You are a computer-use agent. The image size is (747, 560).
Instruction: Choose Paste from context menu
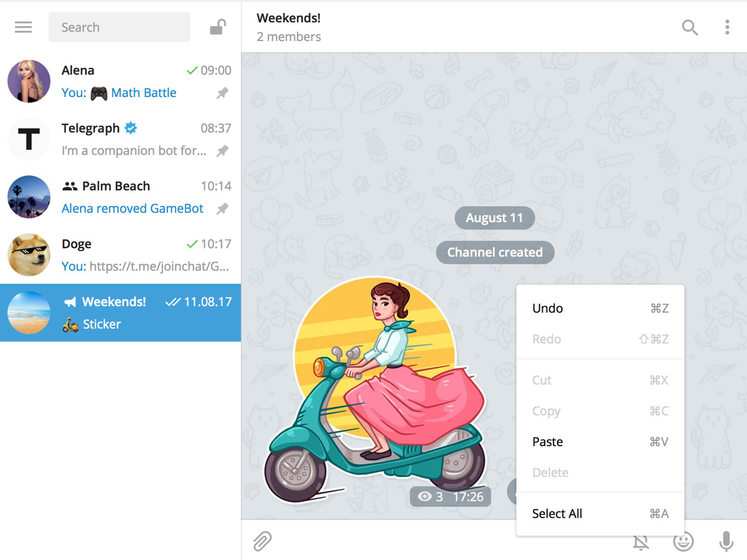(x=600, y=442)
